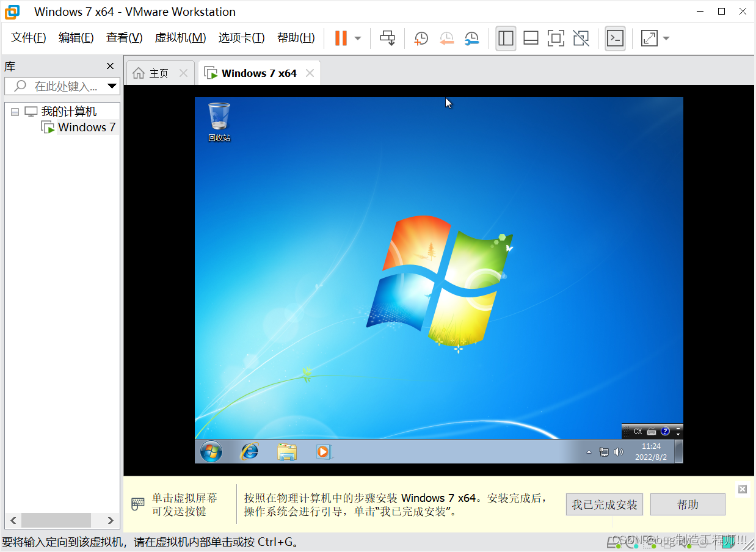Close the 主页 tab
This screenshot has height=552, width=756.
pyautogui.click(x=183, y=73)
